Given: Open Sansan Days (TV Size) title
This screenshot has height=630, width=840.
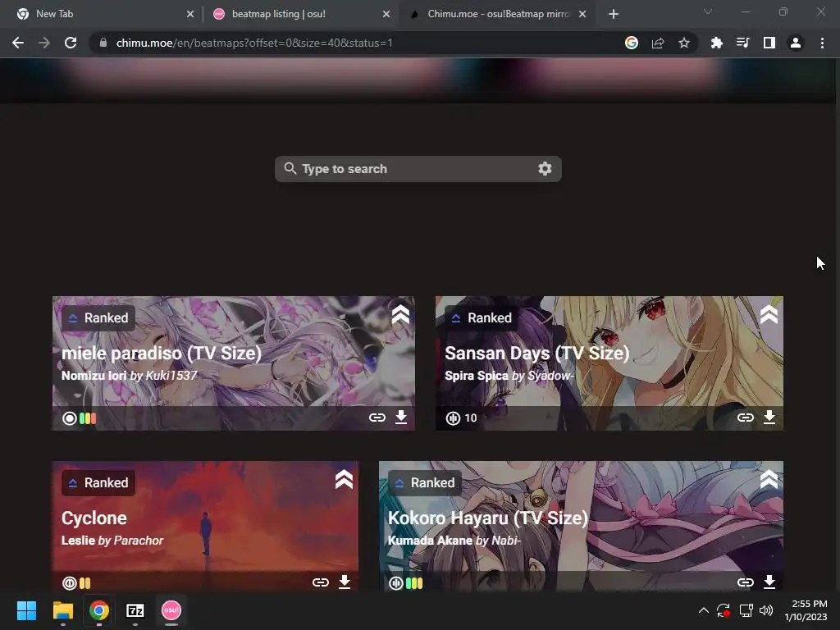Looking at the screenshot, I should coord(536,354).
